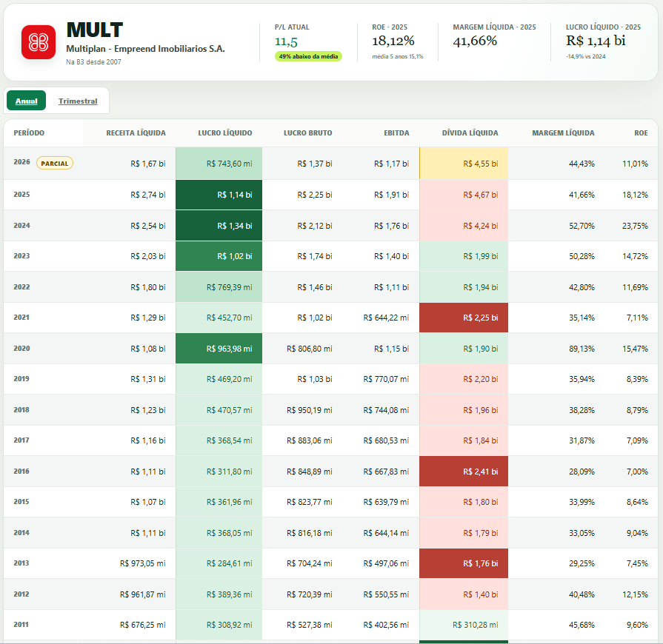Switch to the Trimestral tab
Image resolution: width=663 pixels, height=644 pixels.
78,101
